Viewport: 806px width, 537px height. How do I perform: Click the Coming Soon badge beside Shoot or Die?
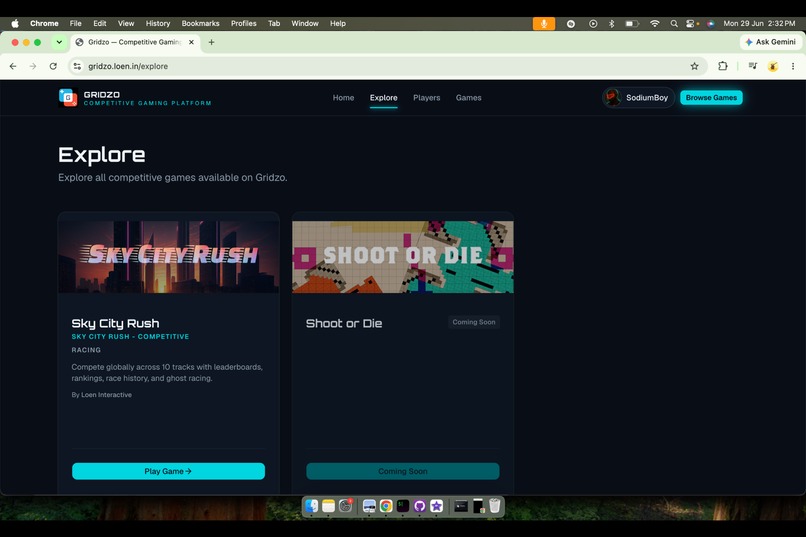[x=474, y=322]
